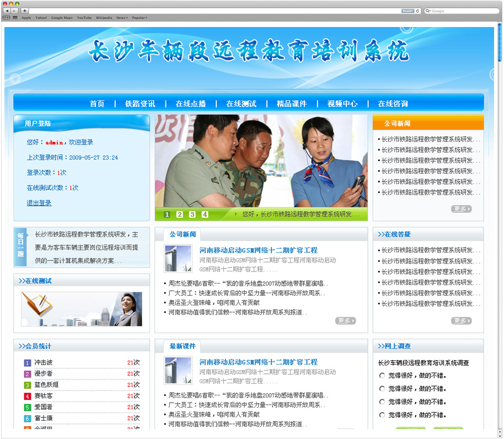Open the Yahoo! bookmark
The image size is (504, 439).
click(41, 18)
